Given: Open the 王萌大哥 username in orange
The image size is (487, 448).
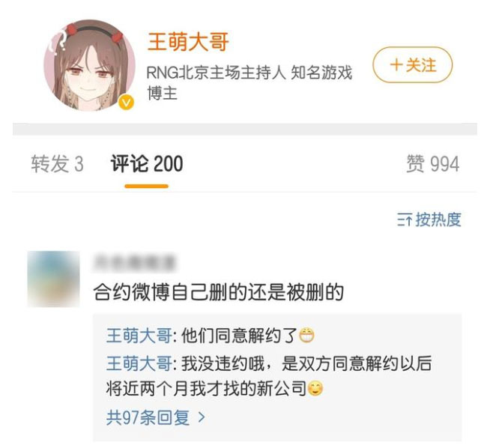Looking at the screenshot, I should pyautogui.click(x=188, y=42).
